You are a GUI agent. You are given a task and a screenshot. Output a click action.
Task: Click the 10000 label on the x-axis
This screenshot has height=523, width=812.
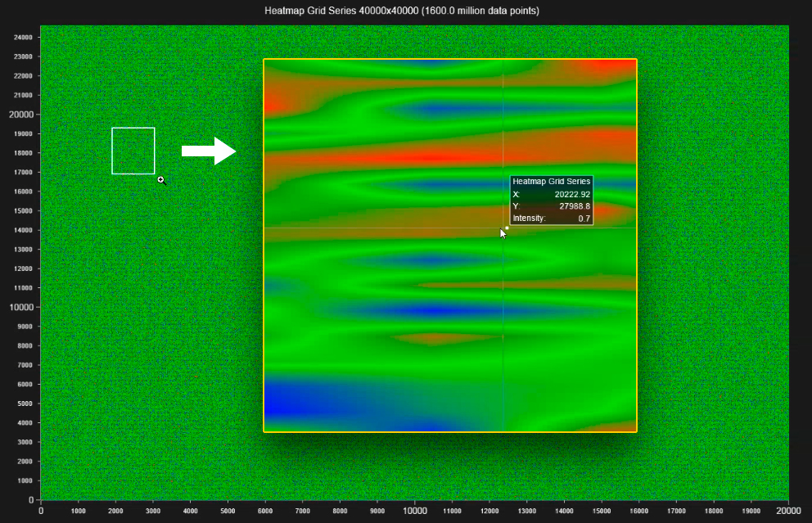[x=414, y=509]
